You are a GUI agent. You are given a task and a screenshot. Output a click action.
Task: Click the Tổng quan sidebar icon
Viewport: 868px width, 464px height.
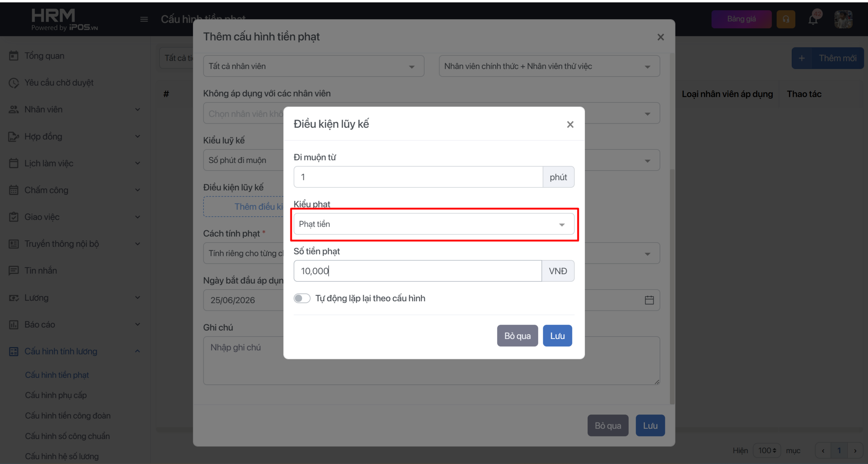14,56
